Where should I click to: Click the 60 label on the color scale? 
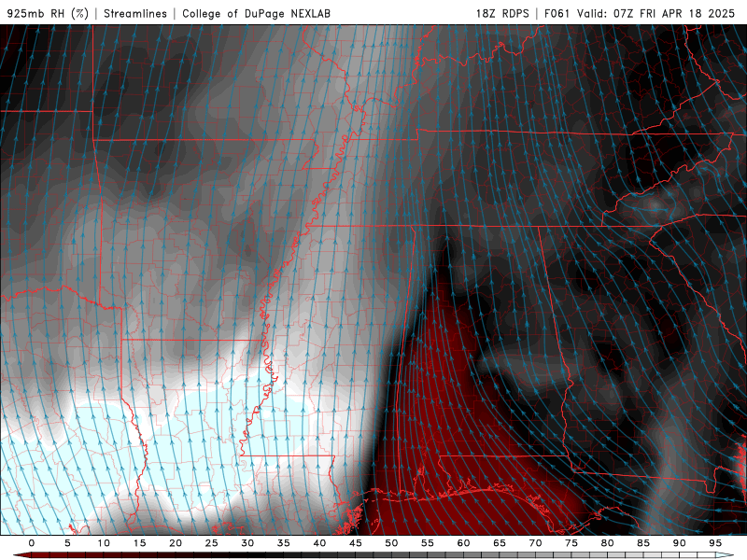pos(463,543)
